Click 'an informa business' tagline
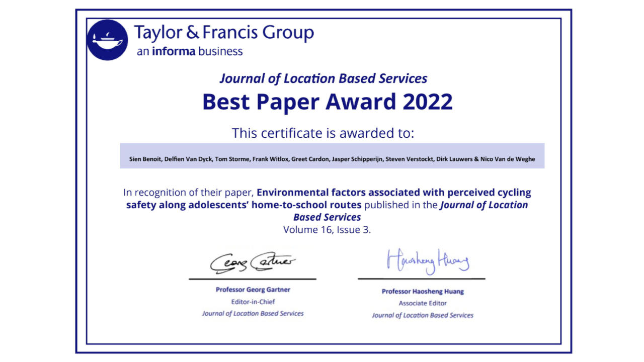 pos(190,51)
